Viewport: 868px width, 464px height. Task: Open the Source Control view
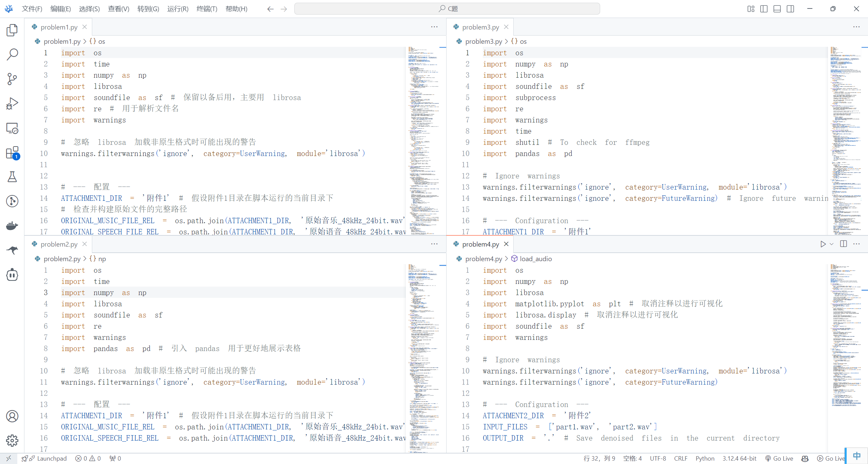(12, 79)
